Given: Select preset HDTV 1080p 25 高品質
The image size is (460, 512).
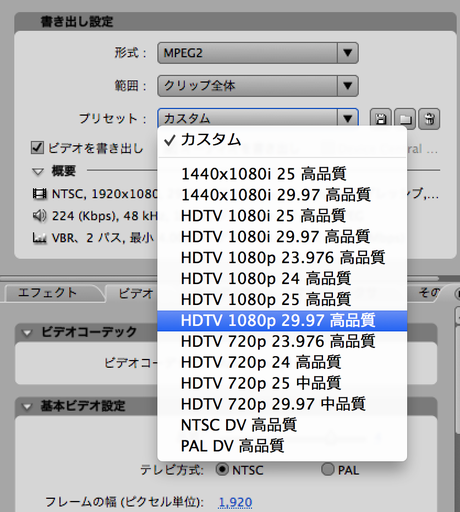Looking at the screenshot, I should pos(282,300).
